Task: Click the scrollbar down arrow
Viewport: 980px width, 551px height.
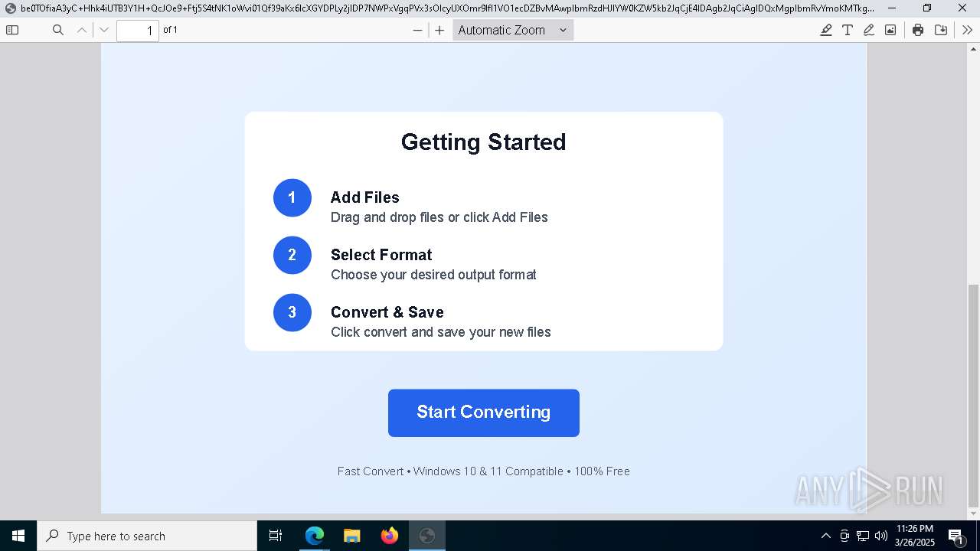Action: click(x=973, y=514)
